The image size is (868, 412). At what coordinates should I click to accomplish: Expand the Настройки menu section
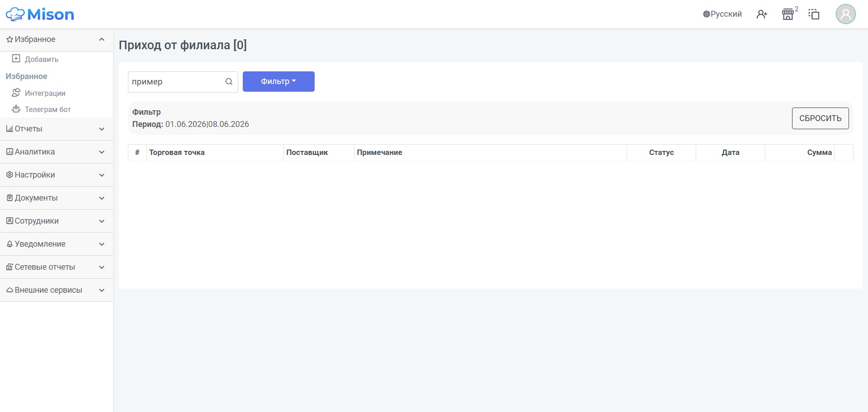coord(57,175)
